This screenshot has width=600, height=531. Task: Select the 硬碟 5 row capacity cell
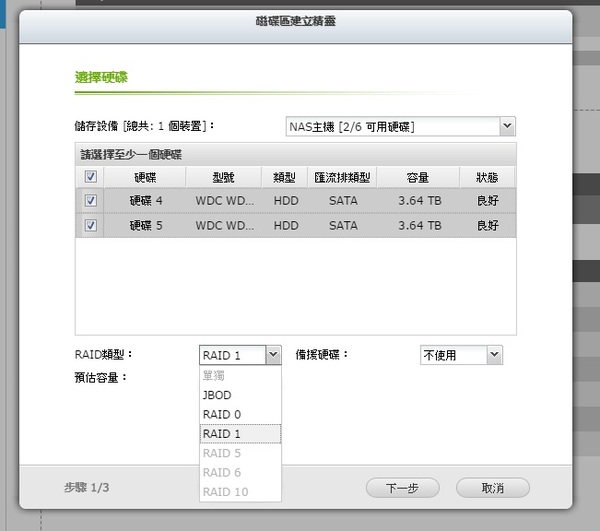pyautogui.click(x=418, y=226)
